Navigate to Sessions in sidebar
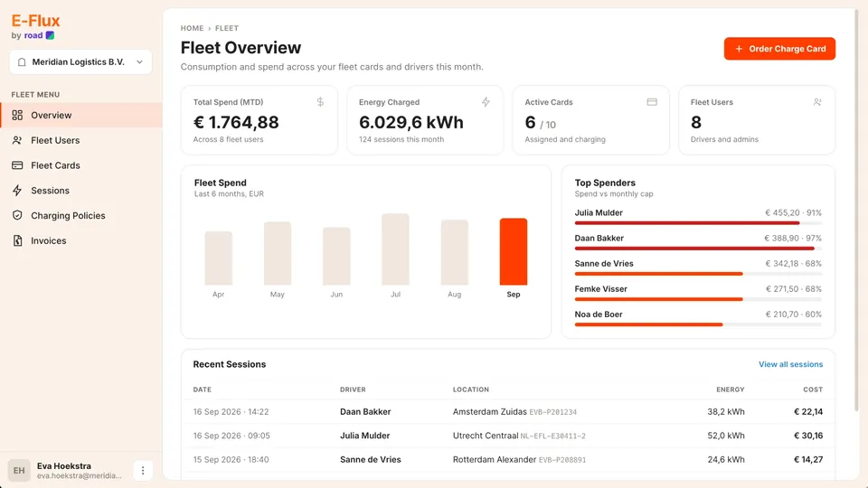Screen dimensions: 868x488 (80, 191)
